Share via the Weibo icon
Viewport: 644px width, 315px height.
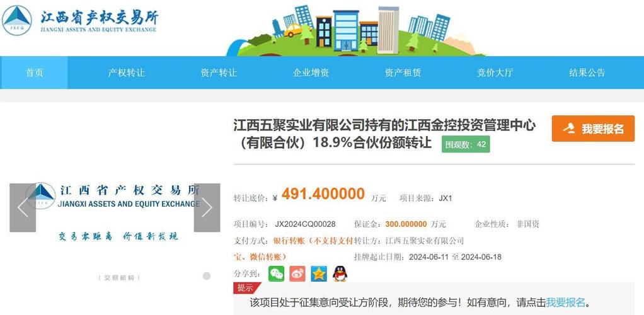(297, 274)
